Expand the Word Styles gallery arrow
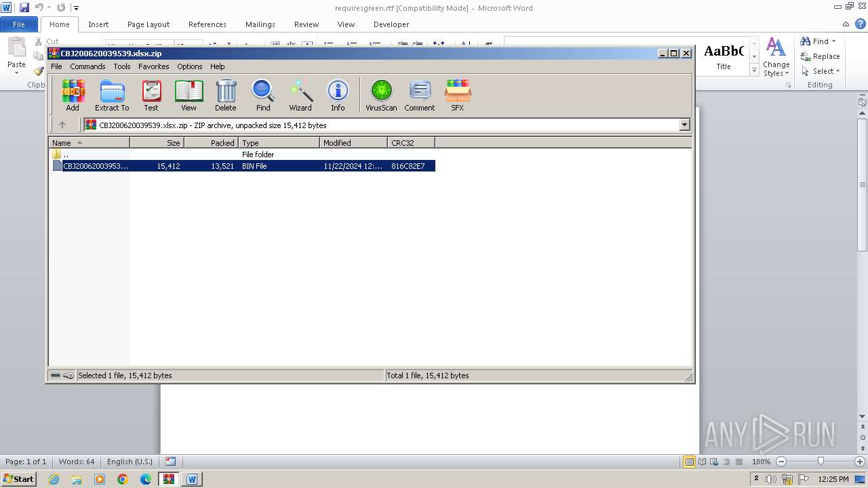Viewport: 868px width, 488px height. click(754, 70)
